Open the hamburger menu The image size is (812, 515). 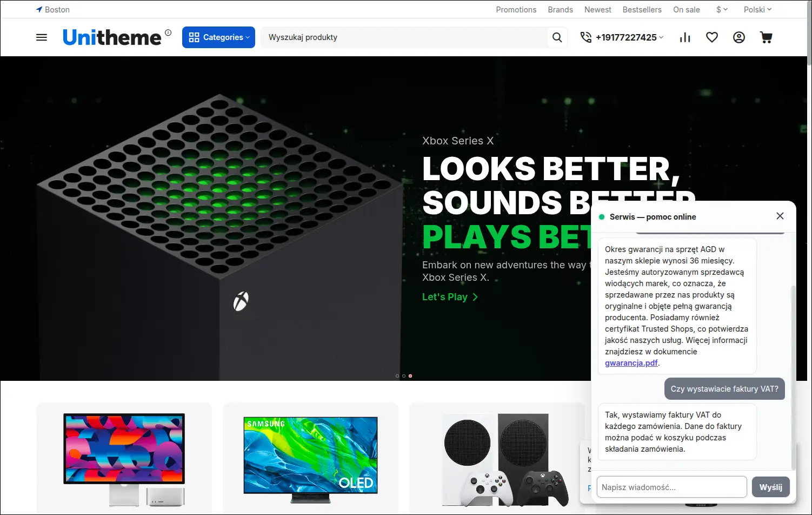click(x=42, y=37)
